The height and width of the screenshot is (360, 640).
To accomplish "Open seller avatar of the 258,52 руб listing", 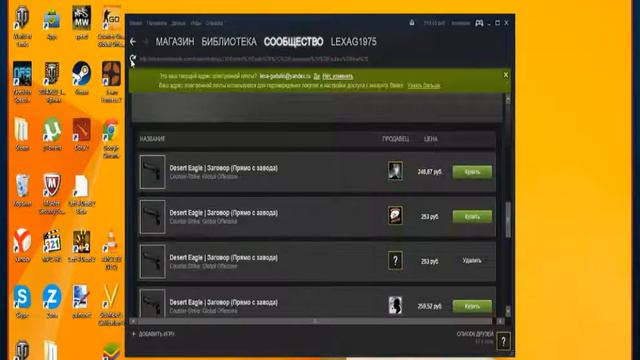I will [395, 305].
